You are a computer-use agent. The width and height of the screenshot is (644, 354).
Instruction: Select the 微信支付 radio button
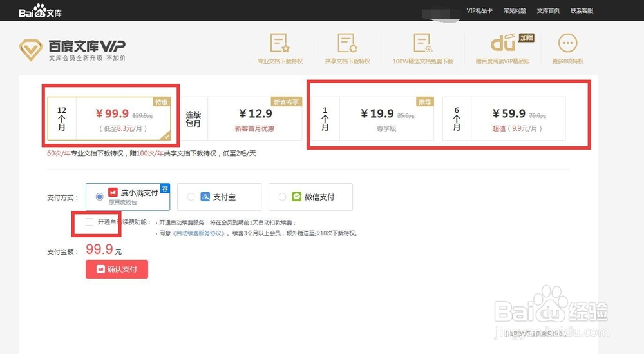[282, 197]
